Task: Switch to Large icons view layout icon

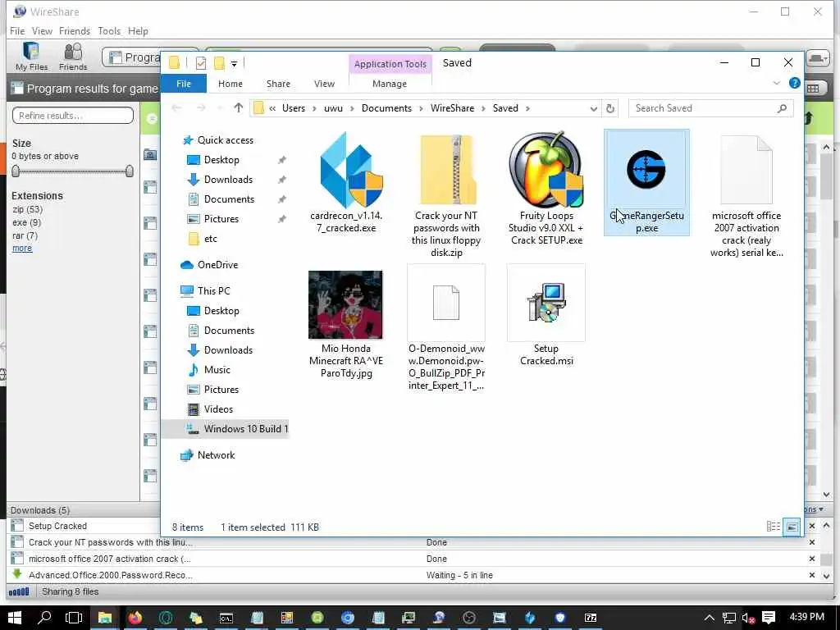Action: click(792, 527)
